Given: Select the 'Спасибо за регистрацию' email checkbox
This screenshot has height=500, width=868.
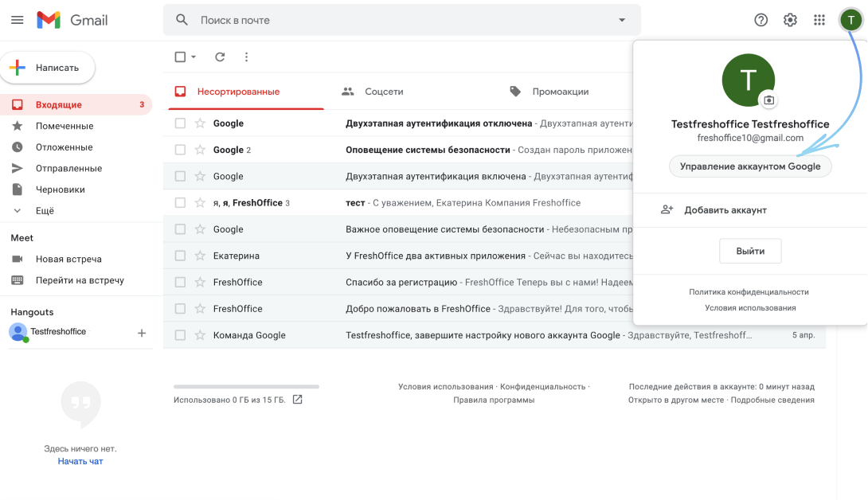Looking at the screenshot, I should 180,282.
